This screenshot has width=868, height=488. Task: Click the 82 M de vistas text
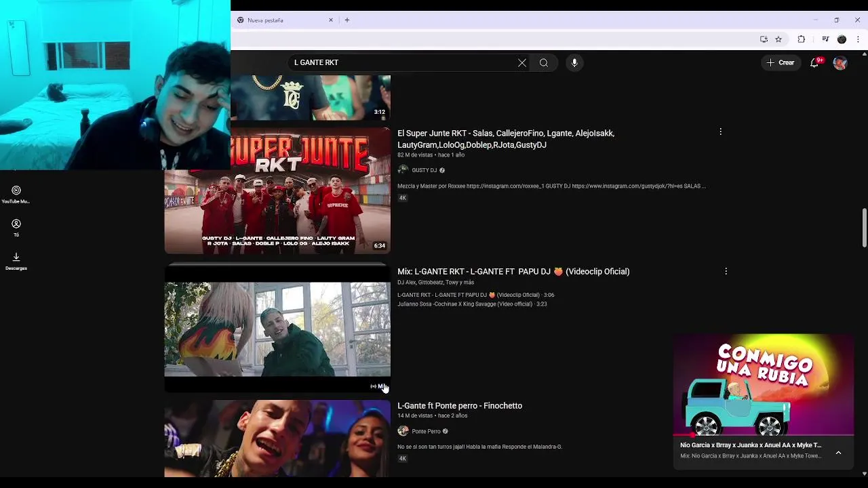coord(415,155)
